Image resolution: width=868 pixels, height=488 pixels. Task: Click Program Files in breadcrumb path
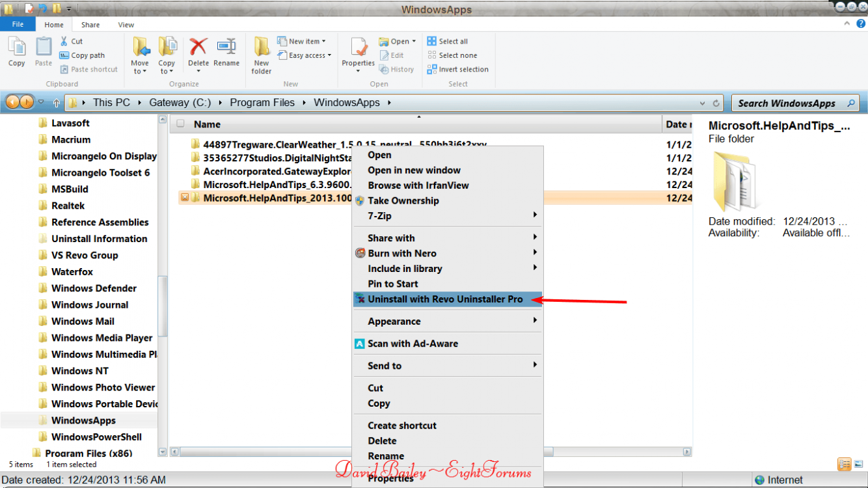[262, 102]
